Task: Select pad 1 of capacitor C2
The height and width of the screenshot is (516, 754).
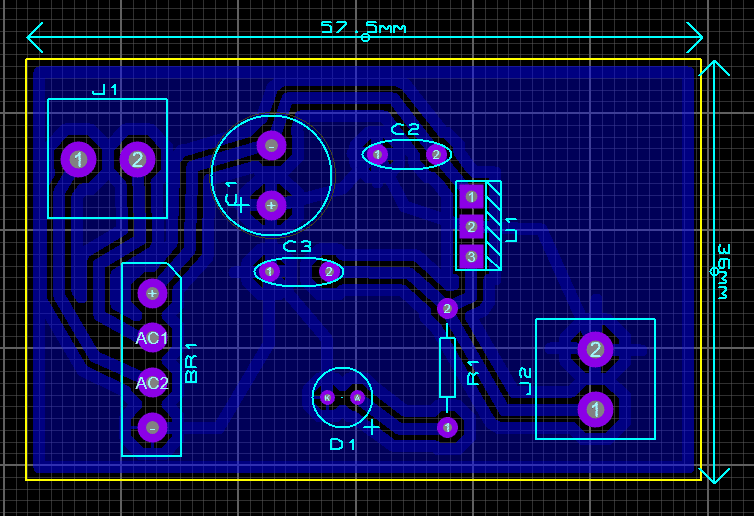Action: click(377, 154)
